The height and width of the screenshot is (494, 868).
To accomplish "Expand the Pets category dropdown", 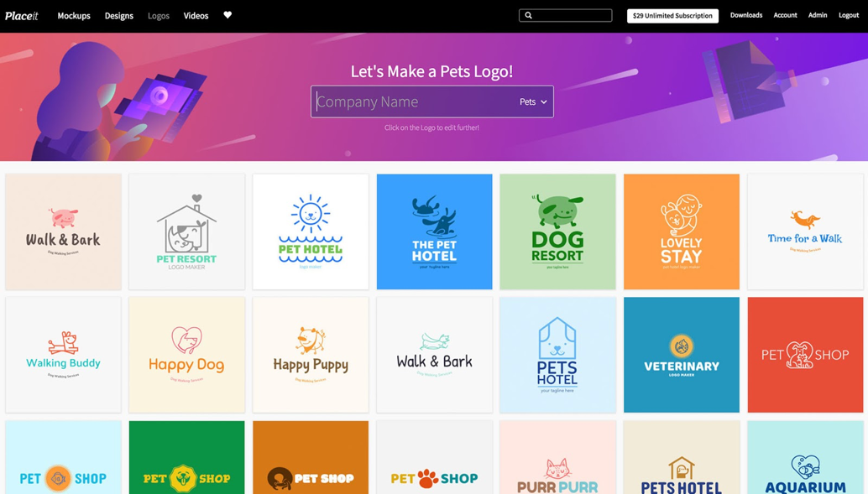I will coord(533,101).
